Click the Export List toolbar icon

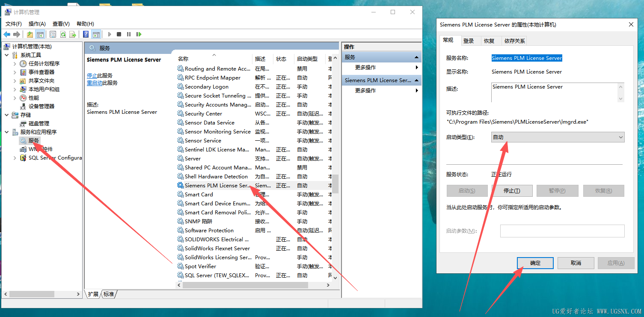(x=73, y=34)
